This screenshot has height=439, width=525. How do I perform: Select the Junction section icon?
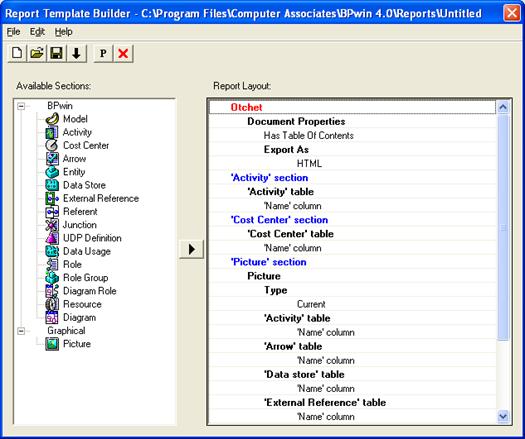point(52,225)
